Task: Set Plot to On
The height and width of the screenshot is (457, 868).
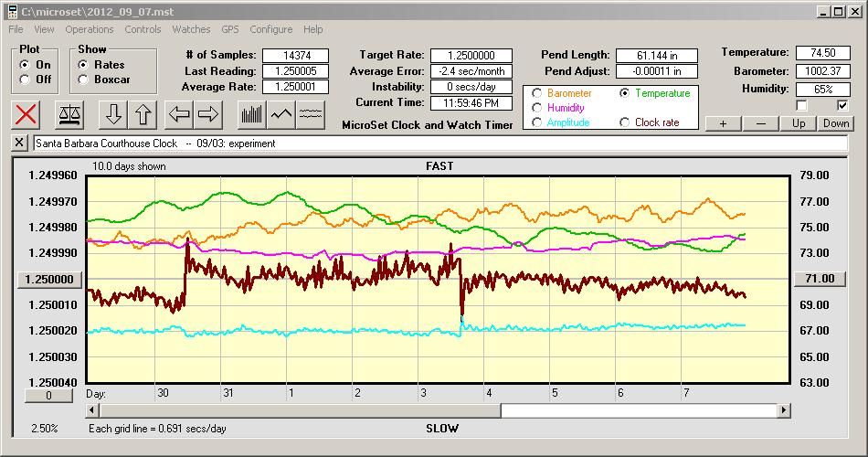Action: (25, 65)
